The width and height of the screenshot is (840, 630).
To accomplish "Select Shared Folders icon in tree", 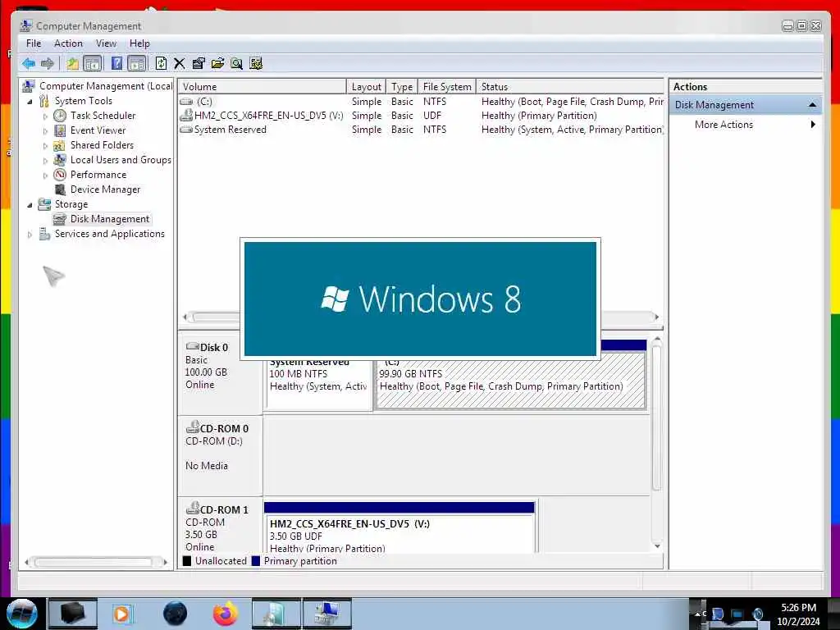I will 60,145.
